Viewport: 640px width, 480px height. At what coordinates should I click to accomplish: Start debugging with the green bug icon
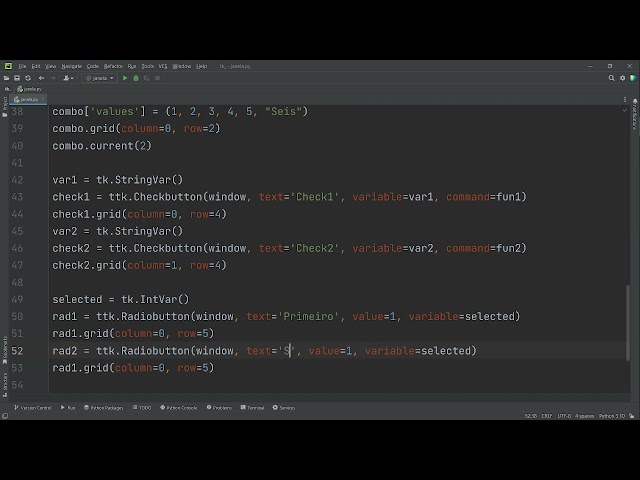pos(136,78)
